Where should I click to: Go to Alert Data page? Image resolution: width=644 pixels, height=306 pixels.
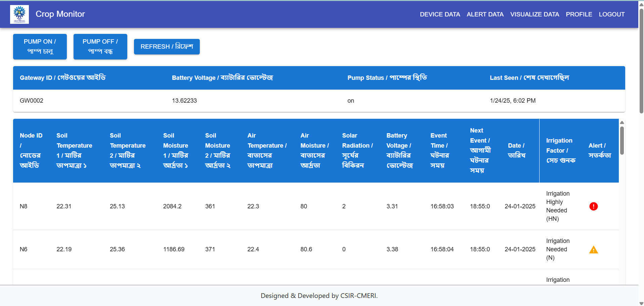(485, 14)
